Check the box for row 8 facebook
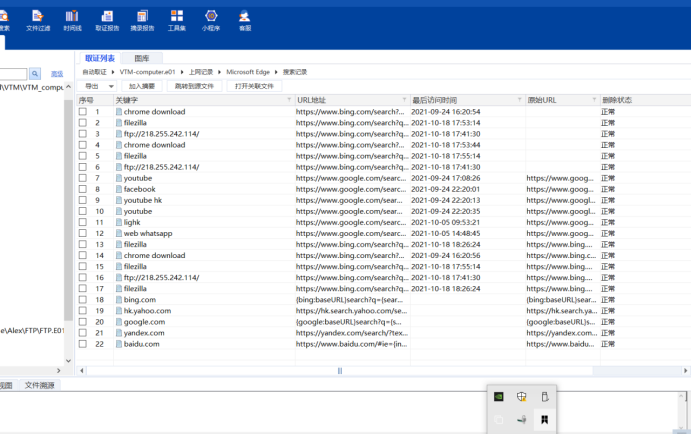This screenshot has height=435, width=691. [82, 189]
